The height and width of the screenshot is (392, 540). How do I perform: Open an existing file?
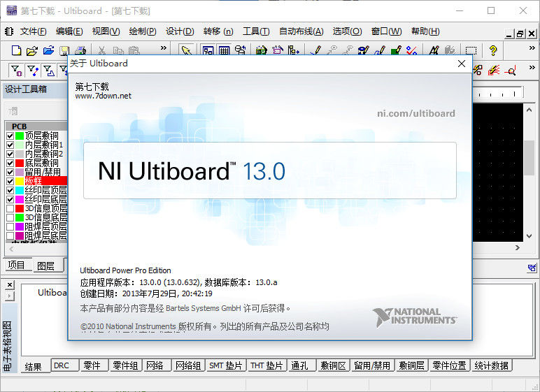(x=32, y=50)
